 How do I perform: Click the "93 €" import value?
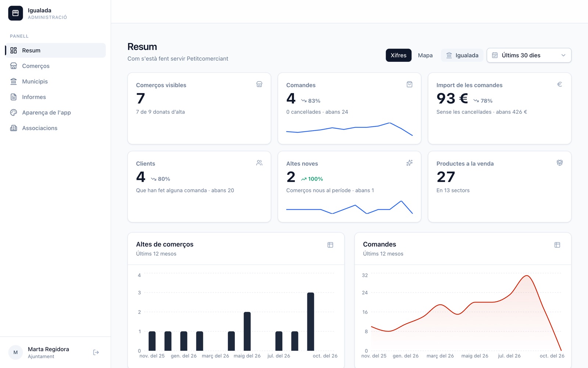click(x=452, y=99)
